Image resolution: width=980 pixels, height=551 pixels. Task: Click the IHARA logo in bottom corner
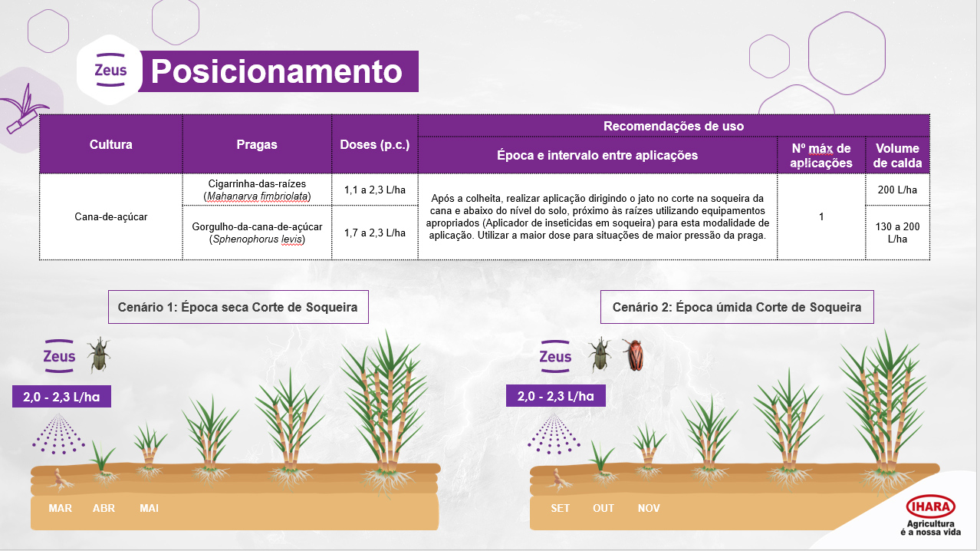[x=930, y=506]
